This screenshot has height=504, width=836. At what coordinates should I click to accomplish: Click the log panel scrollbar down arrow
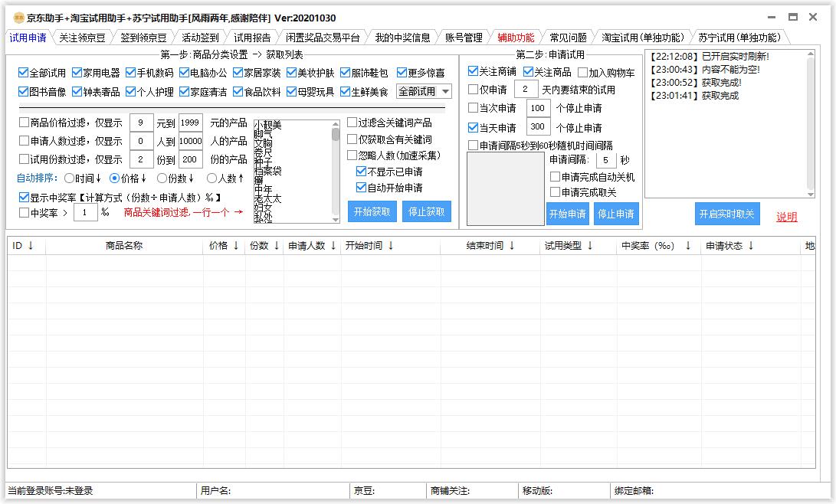811,195
